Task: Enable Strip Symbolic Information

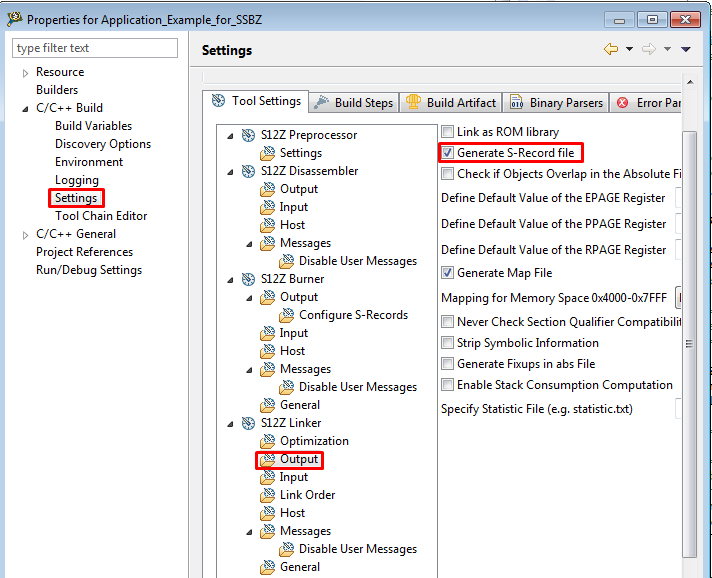Action: tap(447, 342)
